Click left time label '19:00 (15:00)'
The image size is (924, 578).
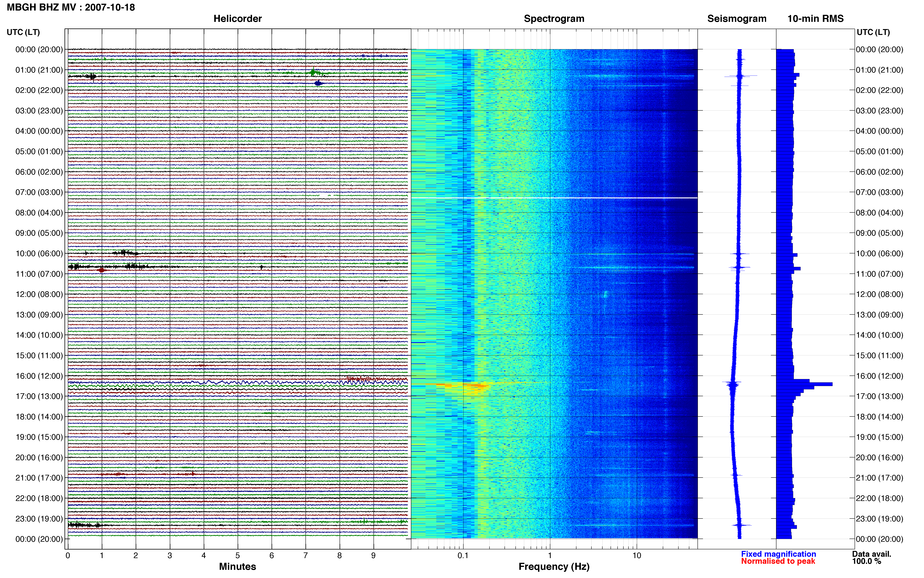tap(39, 437)
